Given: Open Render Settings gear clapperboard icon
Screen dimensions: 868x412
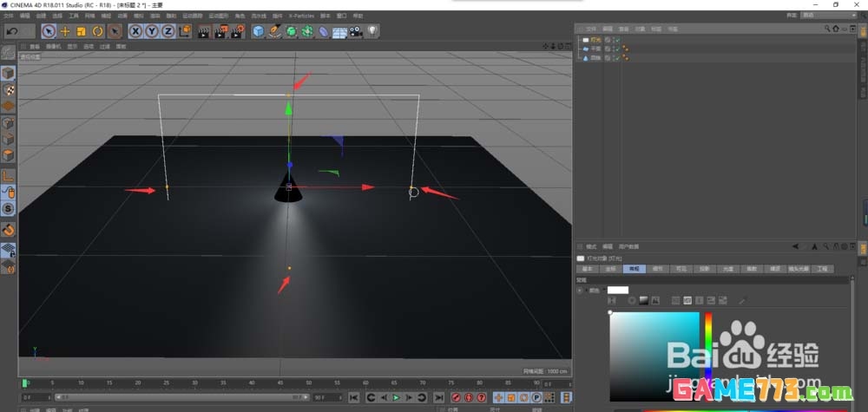Looking at the screenshot, I should tap(238, 31).
